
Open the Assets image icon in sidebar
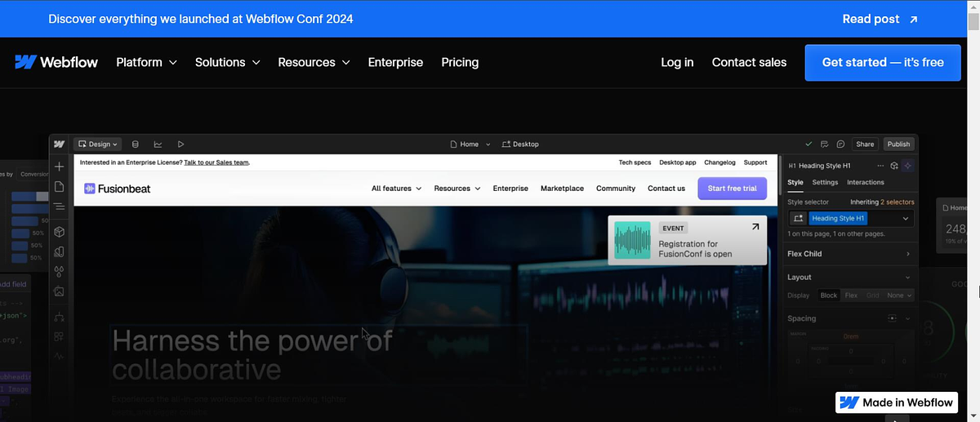pos(60,291)
